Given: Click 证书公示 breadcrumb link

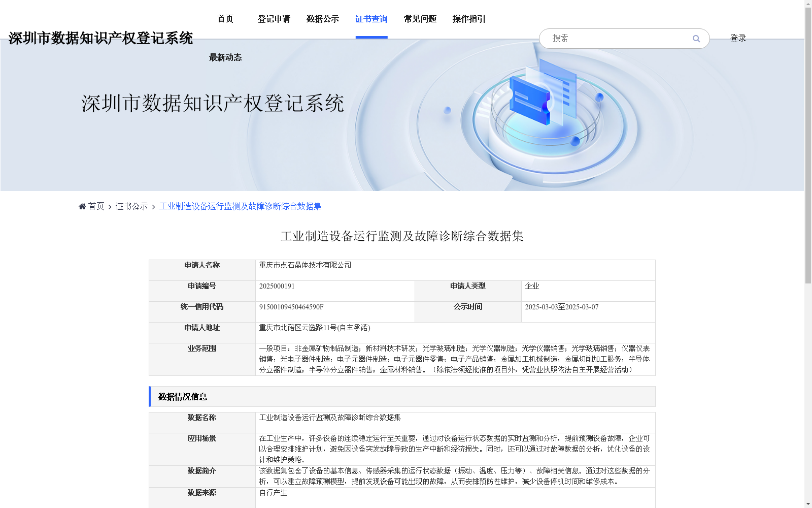Looking at the screenshot, I should click(132, 206).
